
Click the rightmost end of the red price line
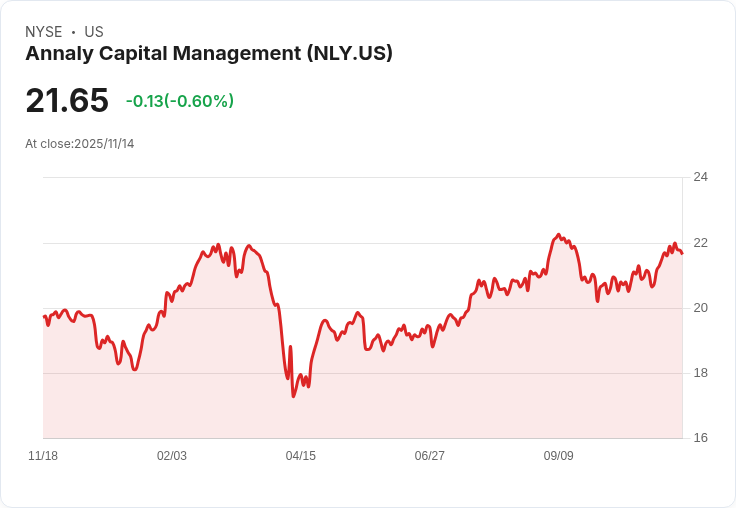682,253
